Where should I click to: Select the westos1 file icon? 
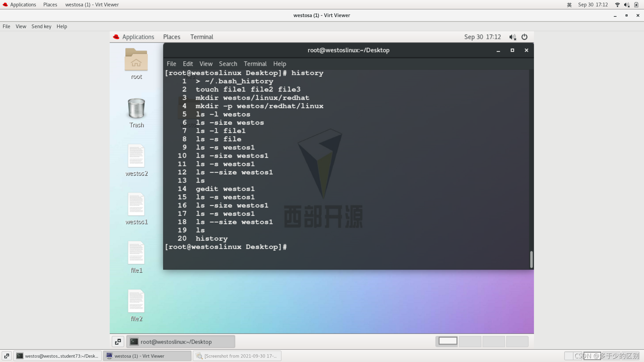click(x=136, y=204)
